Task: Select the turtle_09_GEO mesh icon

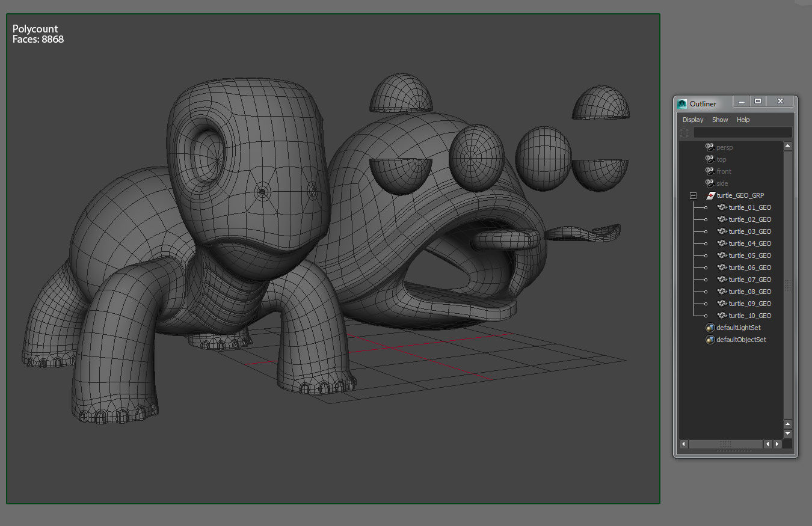Action: tap(722, 304)
